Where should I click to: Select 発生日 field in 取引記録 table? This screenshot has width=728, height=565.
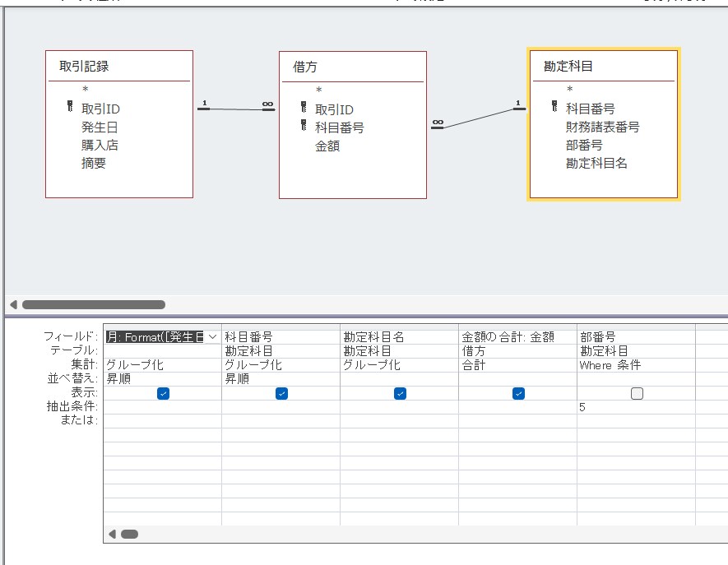(100, 127)
